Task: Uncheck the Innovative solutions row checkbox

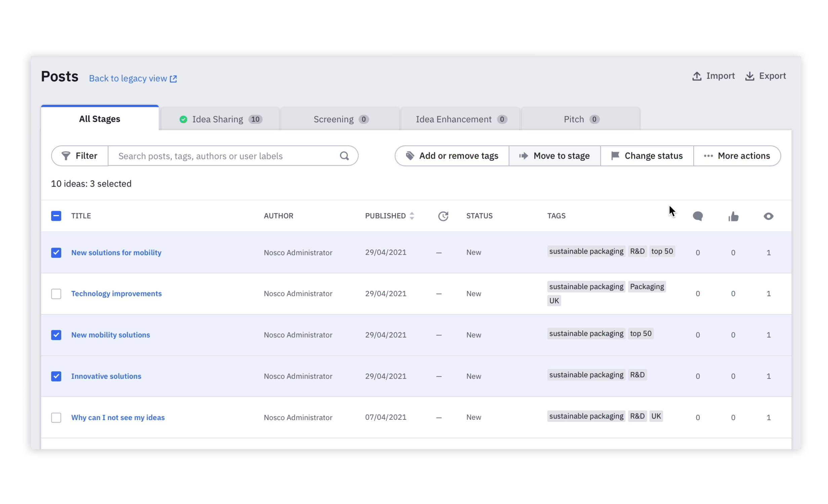Action: click(56, 376)
